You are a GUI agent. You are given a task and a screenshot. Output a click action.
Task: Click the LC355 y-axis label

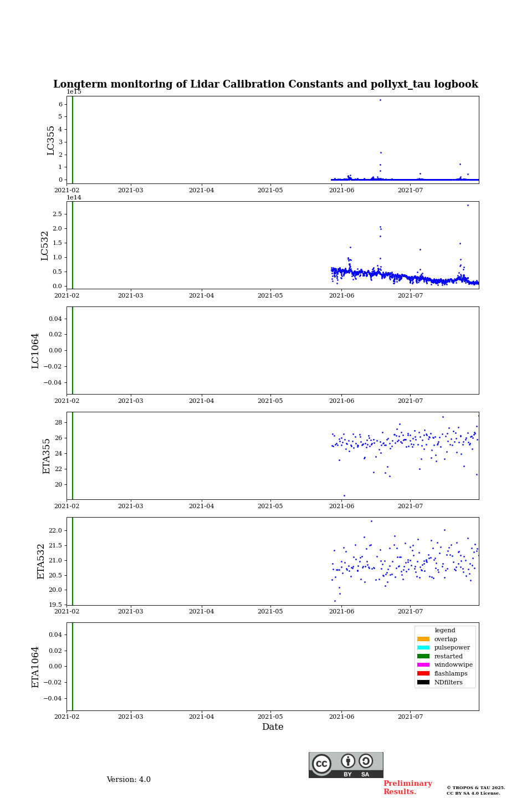click(x=51, y=140)
